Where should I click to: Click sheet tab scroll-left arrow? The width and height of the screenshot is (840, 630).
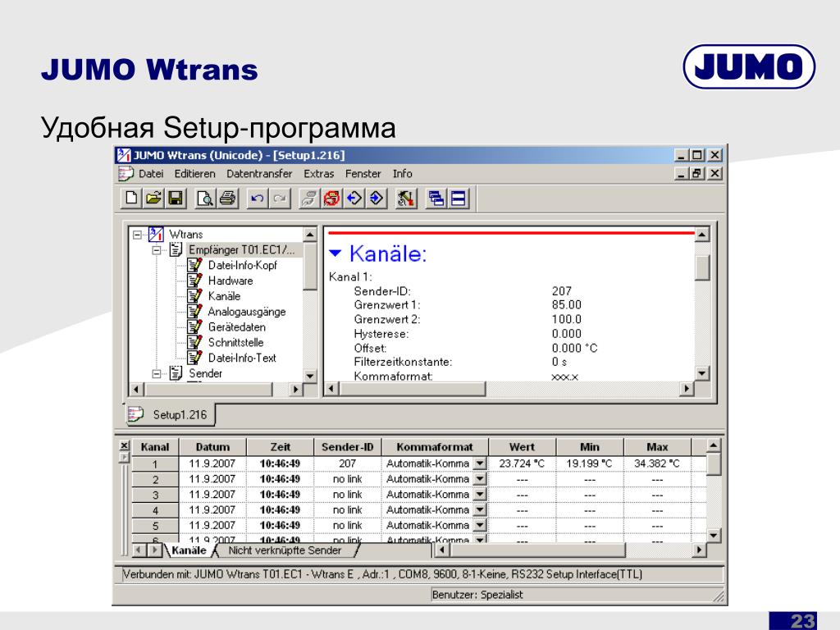[x=139, y=550]
